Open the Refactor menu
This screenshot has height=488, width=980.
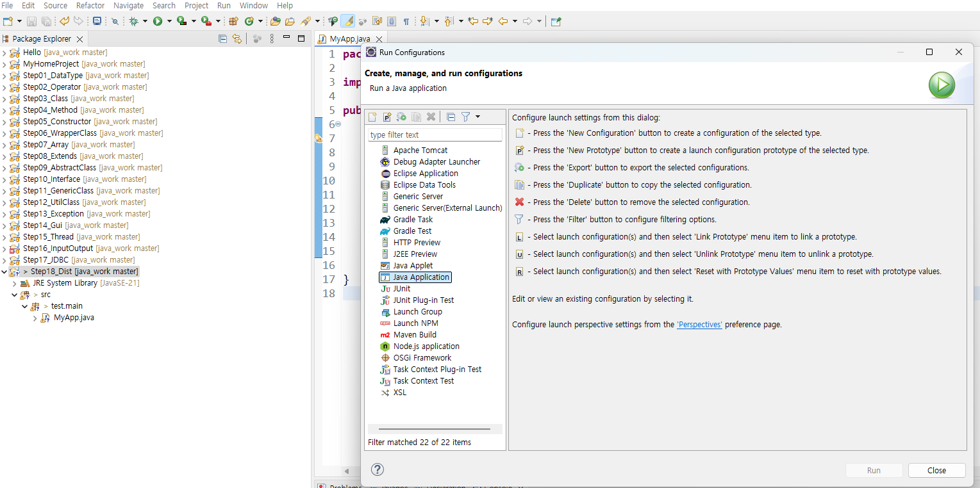(90, 5)
